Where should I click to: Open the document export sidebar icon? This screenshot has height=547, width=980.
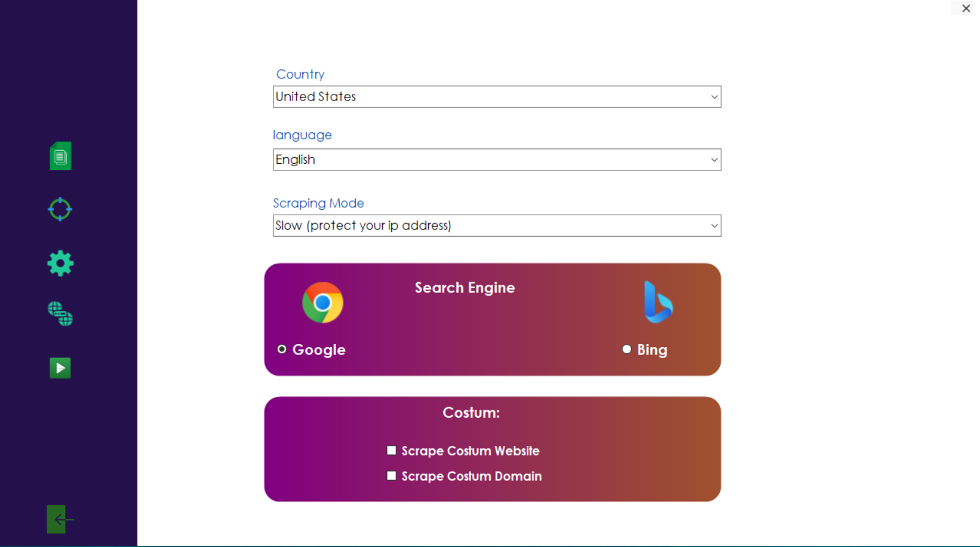coord(59,155)
